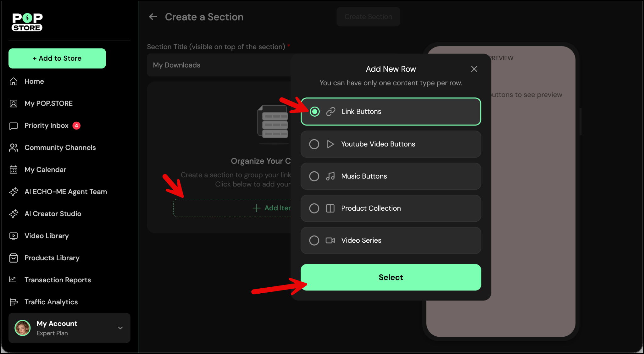This screenshot has width=644, height=354.
Task: Open the Home menu item
Action: click(34, 81)
